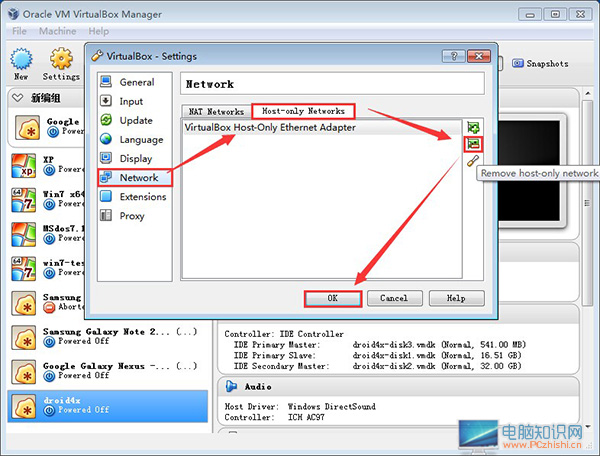Screen dimensions: 600x456
Task: Select VirtualBox Host-Only Ethernet Adapter entry
Action: pyautogui.click(x=270, y=128)
